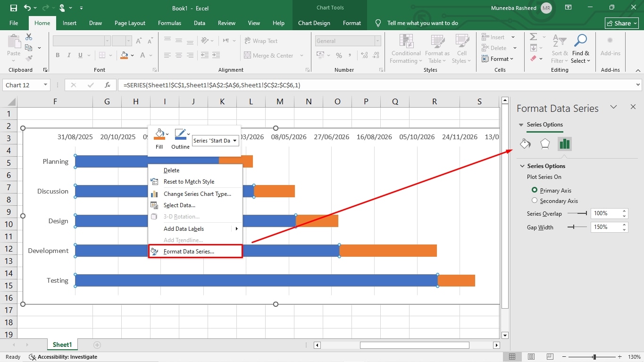The height and width of the screenshot is (362, 644).
Task: Choose Format Data Series from context menu
Action: 195,252
